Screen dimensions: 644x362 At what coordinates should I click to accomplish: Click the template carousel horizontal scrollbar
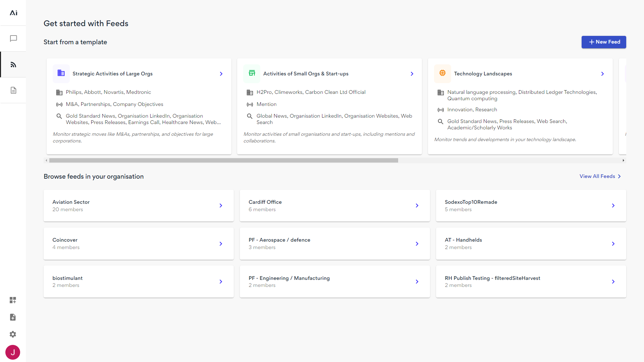click(x=223, y=161)
